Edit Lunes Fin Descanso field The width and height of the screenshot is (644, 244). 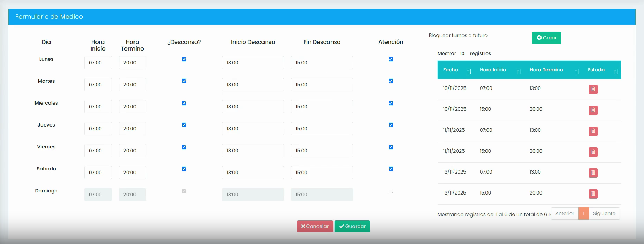pos(322,63)
